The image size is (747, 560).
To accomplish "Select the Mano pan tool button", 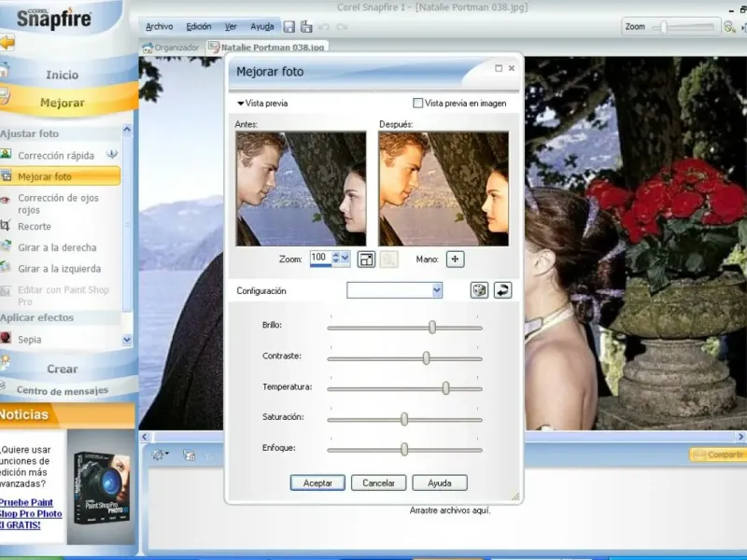I will pyautogui.click(x=455, y=259).
